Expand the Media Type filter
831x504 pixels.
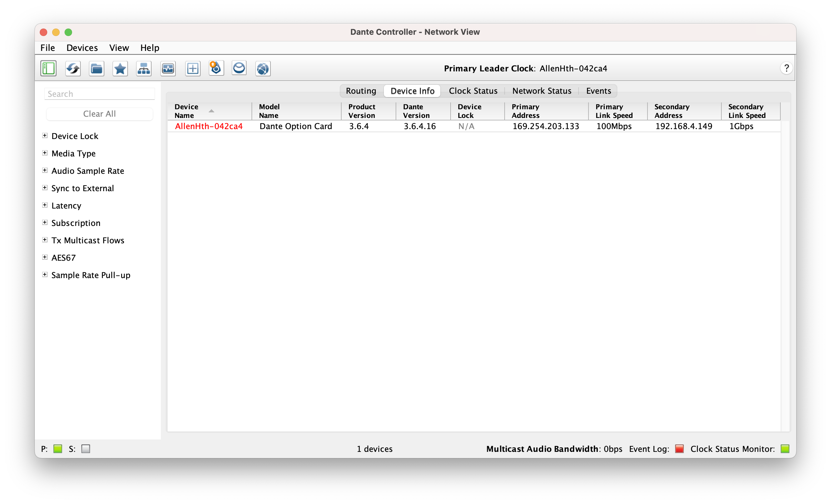(x=44, y=153)
